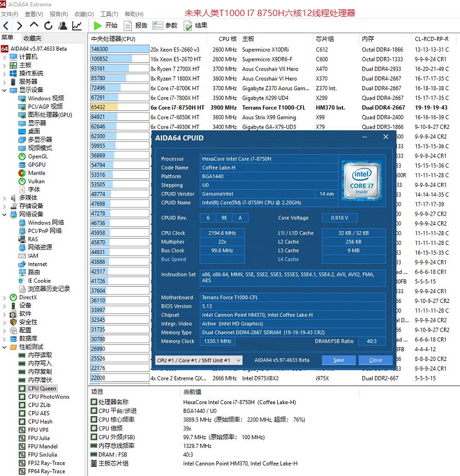The width and height of the screenshot is (460, 476).
Task: Go back using the left arrow icon
Action: pyautogui.click(x=6, y=25)
